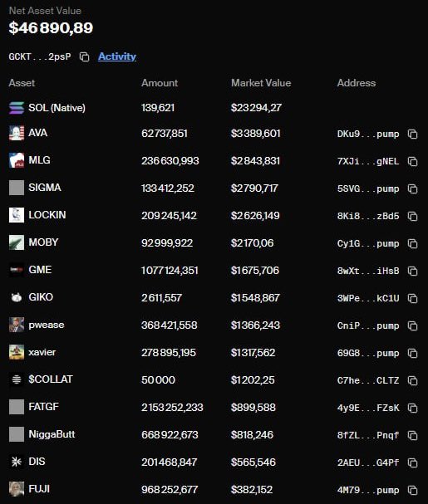428x504 pixels.
Task: Copy MLG token address 7XJi...gNEL
Action: point(412,161)
